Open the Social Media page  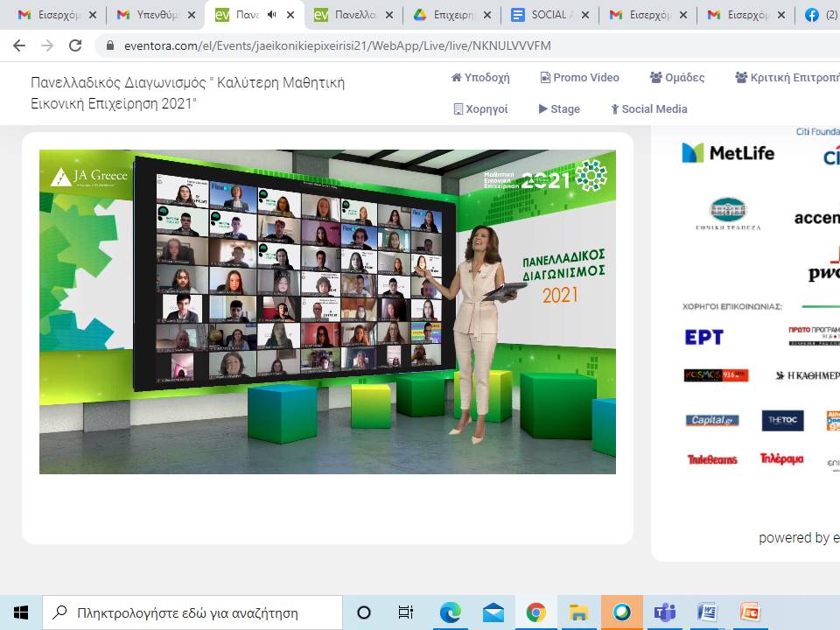[648, 109]
